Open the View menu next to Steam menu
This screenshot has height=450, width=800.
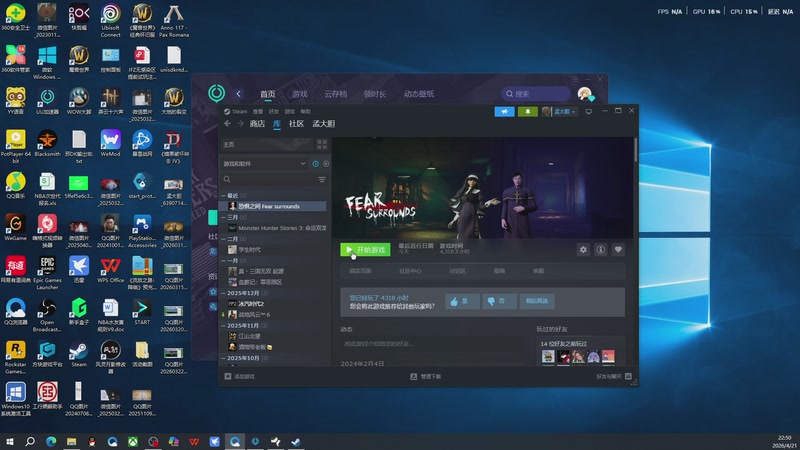(x=258, y=111)
